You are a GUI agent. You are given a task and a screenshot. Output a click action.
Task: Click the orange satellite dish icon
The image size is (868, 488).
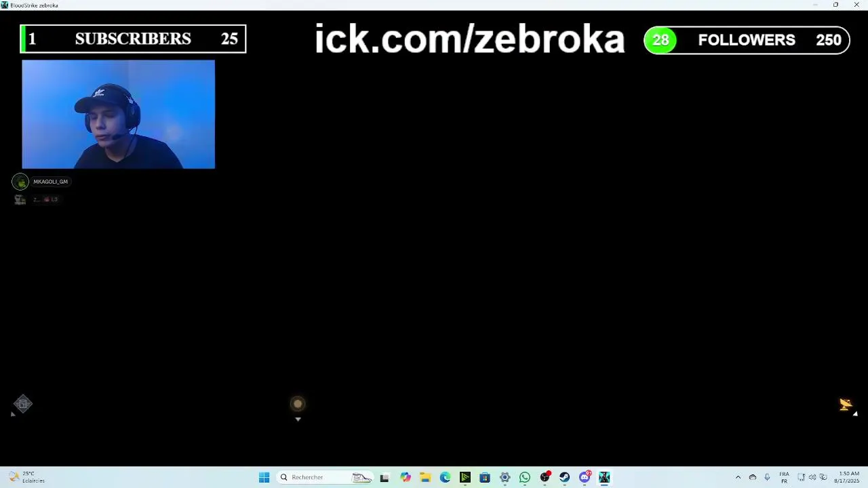pos(845,405)
